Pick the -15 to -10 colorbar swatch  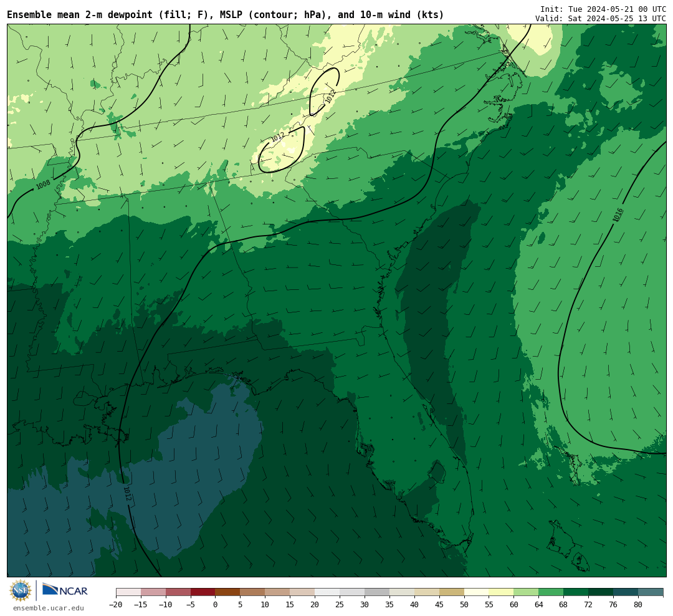(153, 592)
